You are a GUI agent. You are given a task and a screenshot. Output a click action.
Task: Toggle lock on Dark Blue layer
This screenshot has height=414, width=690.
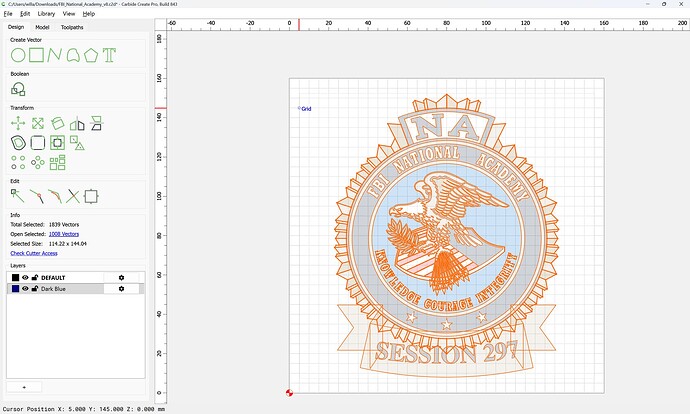click(35, 288)
